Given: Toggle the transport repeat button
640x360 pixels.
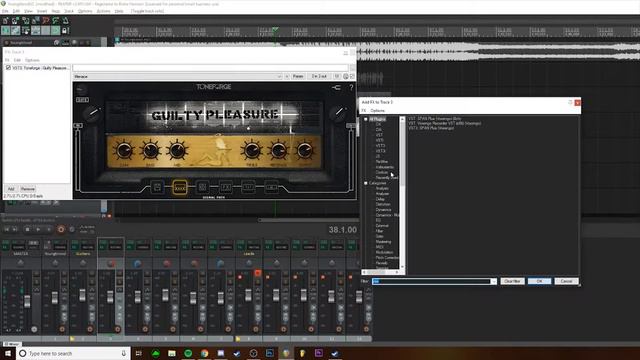Looking at the screenshot, I should [x=72, y=230].
